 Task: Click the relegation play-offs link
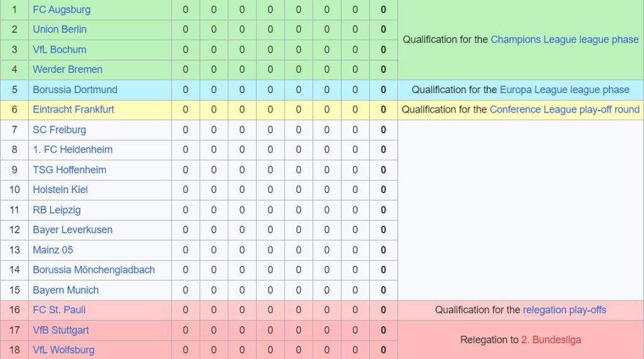(x=564, y=310)
